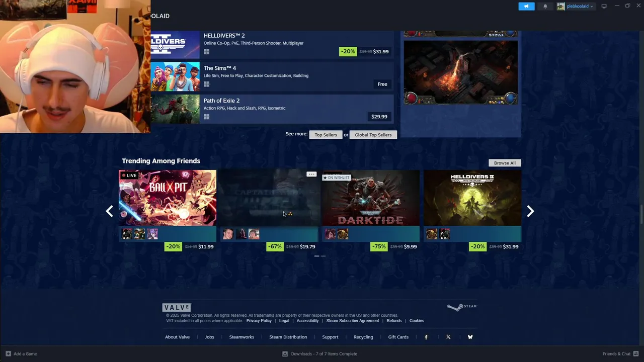Click the blue announcements megaphone icon

click(526, 6)
